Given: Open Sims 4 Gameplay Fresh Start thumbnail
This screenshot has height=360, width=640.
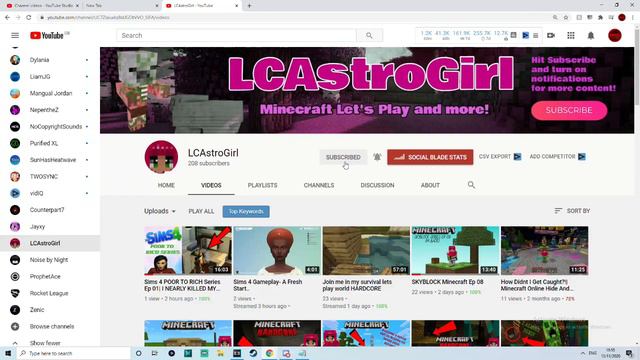Looking at the screenshot, I should pyautogui.click(x=277, y=251).
